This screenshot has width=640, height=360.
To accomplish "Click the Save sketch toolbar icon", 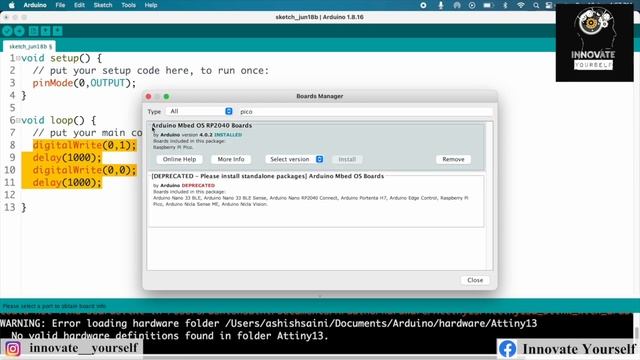I will point(58,31).
